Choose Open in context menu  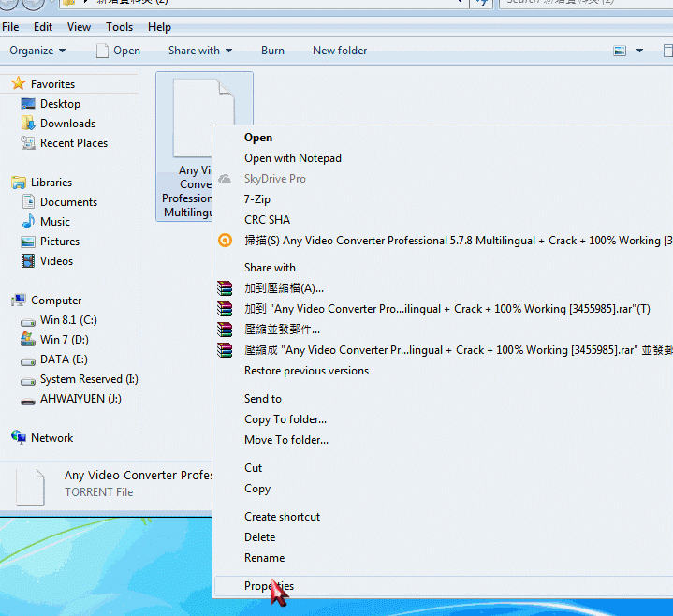(444, 138)
